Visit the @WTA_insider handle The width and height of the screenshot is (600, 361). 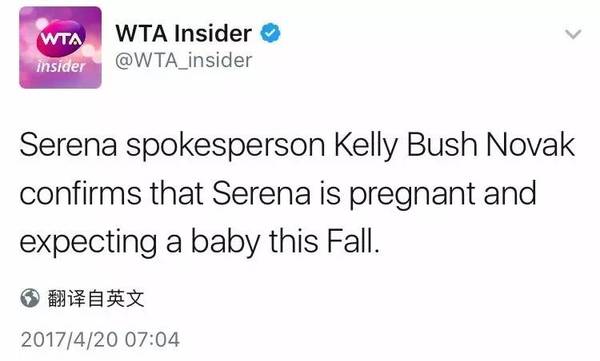[x=184, y=60]
